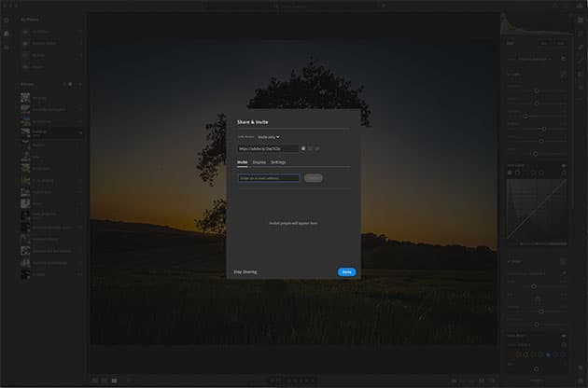Click the Exposure slider handle
588x388 pixels.
coord(537,90)
